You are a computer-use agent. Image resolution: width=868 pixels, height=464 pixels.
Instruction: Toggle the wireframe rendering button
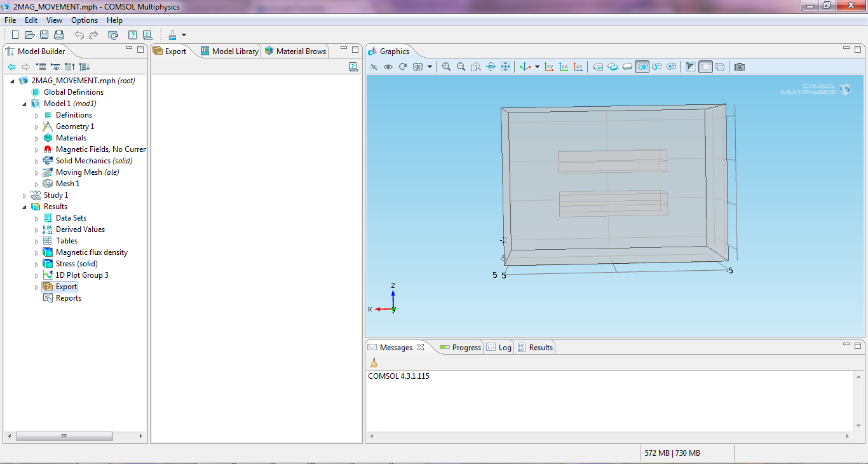(x=720, y=67)
